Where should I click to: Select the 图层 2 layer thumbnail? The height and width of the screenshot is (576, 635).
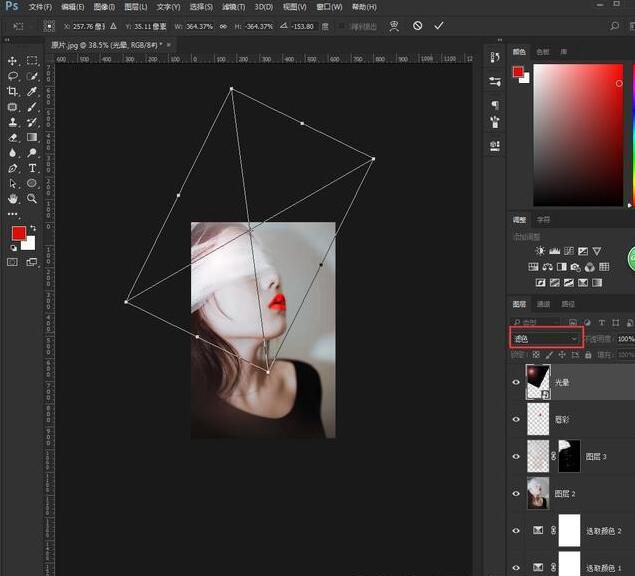point(539,493)
